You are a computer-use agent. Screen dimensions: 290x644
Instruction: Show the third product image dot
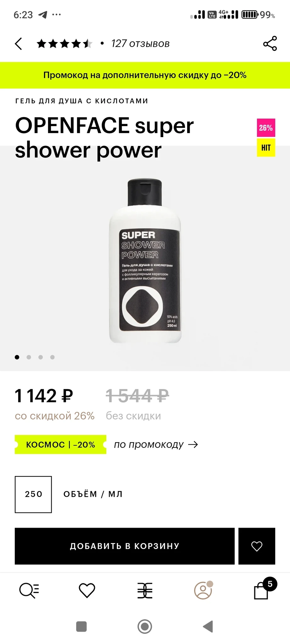point(41,357)
